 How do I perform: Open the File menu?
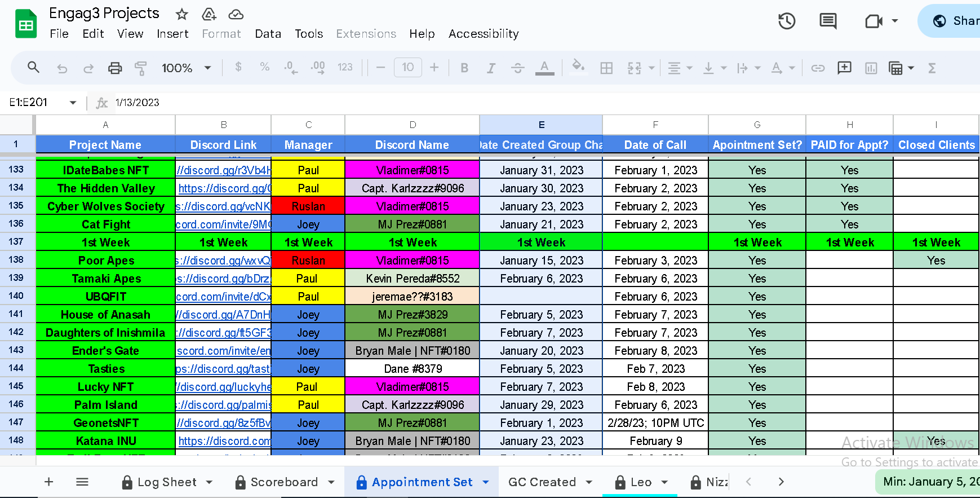pyautogui.click(x=59, y=34)
